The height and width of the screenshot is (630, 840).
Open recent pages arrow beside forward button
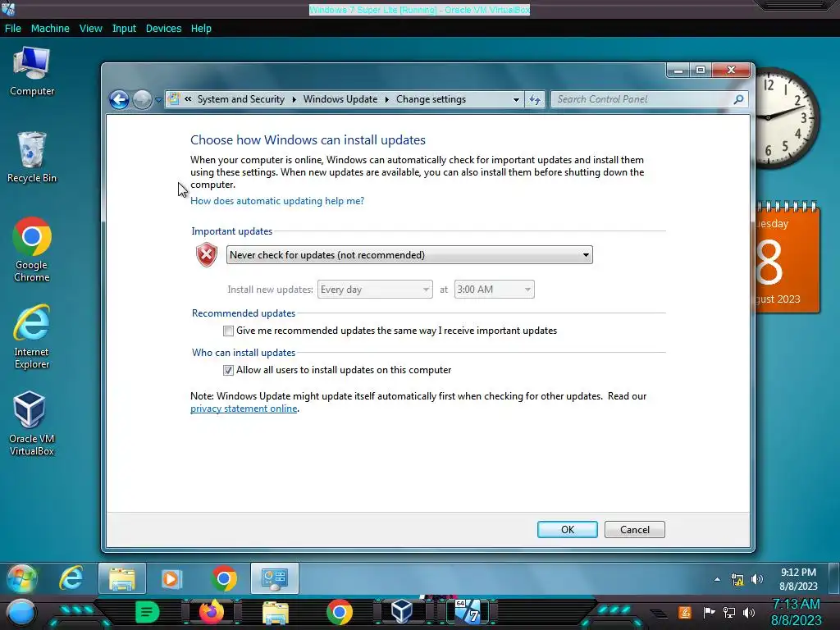pos(158,99)
